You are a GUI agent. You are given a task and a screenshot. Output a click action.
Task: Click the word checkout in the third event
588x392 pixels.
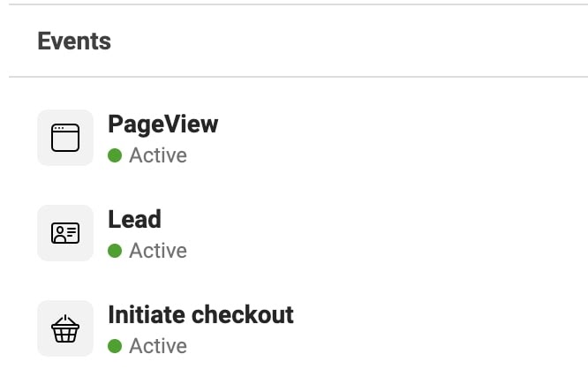tap(243, 314)
